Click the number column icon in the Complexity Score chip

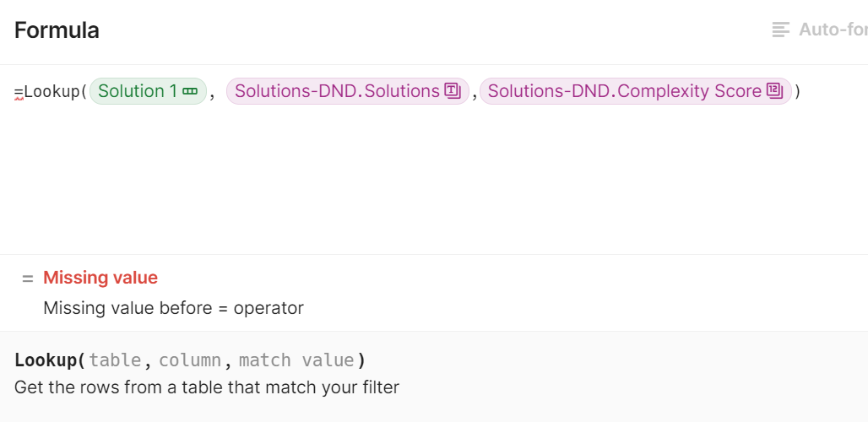coord(774,91)
